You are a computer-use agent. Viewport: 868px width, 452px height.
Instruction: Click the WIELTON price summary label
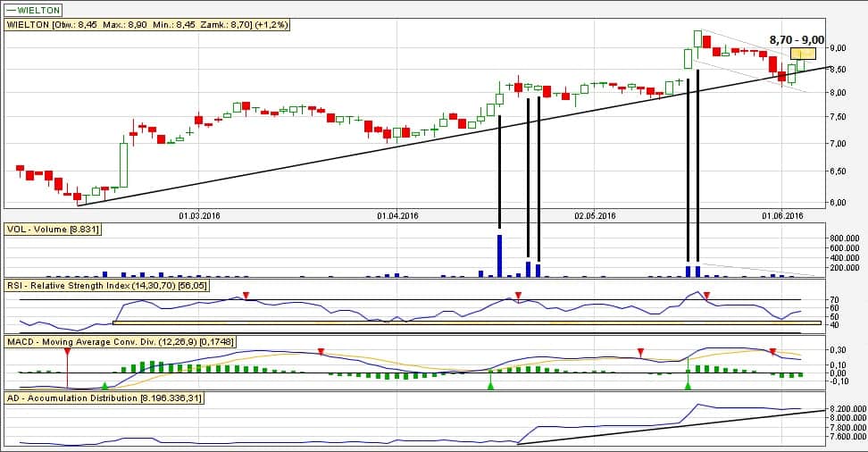[x=146, y=25]
